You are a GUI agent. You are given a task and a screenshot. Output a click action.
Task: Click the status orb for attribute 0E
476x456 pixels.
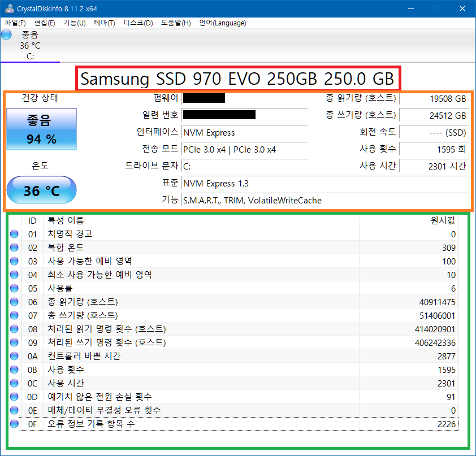pos(14,410)
